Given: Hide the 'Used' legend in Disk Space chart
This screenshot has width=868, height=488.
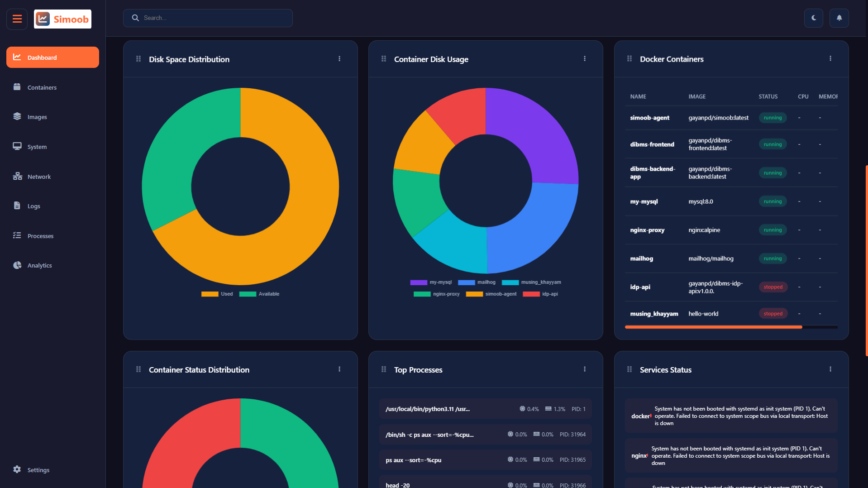Looking at the screenshot, I should tap(217, 294).
